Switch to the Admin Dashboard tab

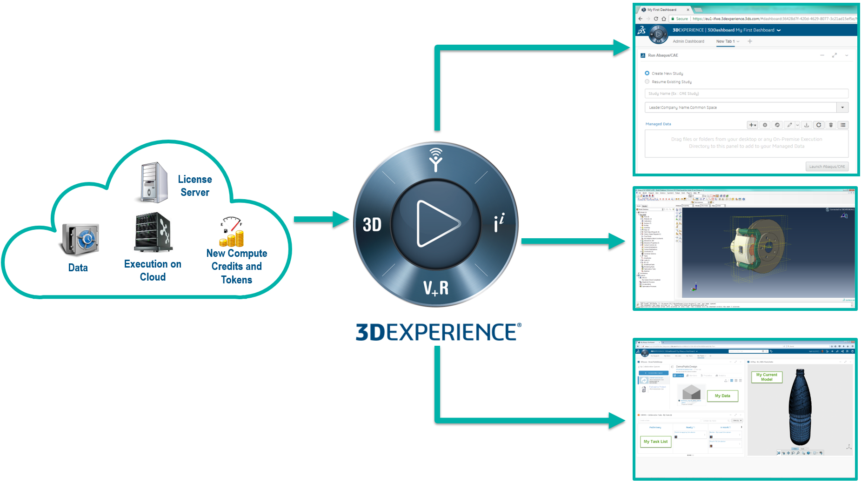[x=689, y=41]
